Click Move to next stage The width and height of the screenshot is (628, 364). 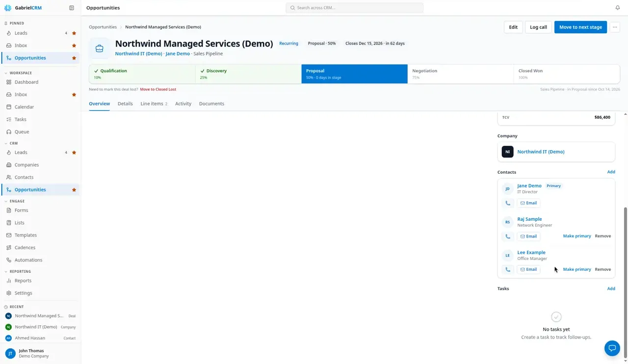point(580,27)
